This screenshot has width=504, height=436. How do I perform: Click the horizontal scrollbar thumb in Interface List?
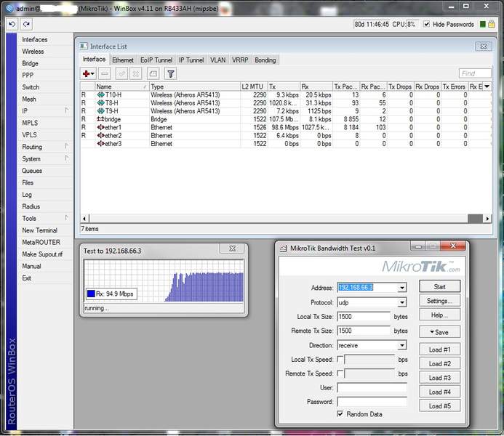pos(475,218)
